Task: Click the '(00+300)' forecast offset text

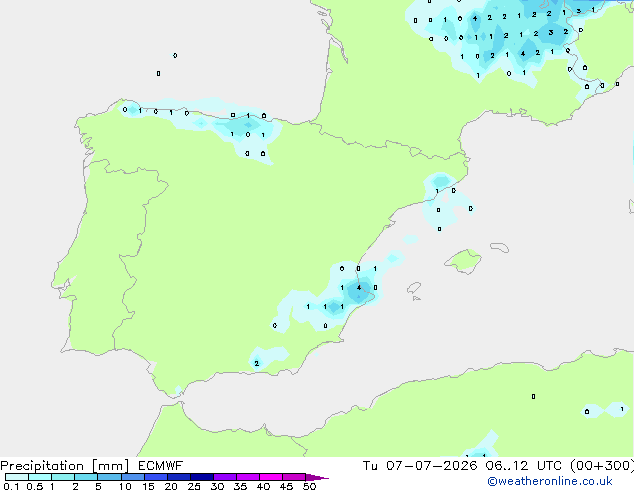Action: 602,466
